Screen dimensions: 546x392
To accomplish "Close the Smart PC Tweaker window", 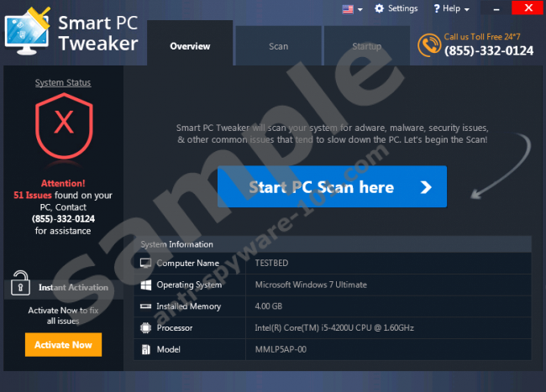I will click(x=529, y=8).
